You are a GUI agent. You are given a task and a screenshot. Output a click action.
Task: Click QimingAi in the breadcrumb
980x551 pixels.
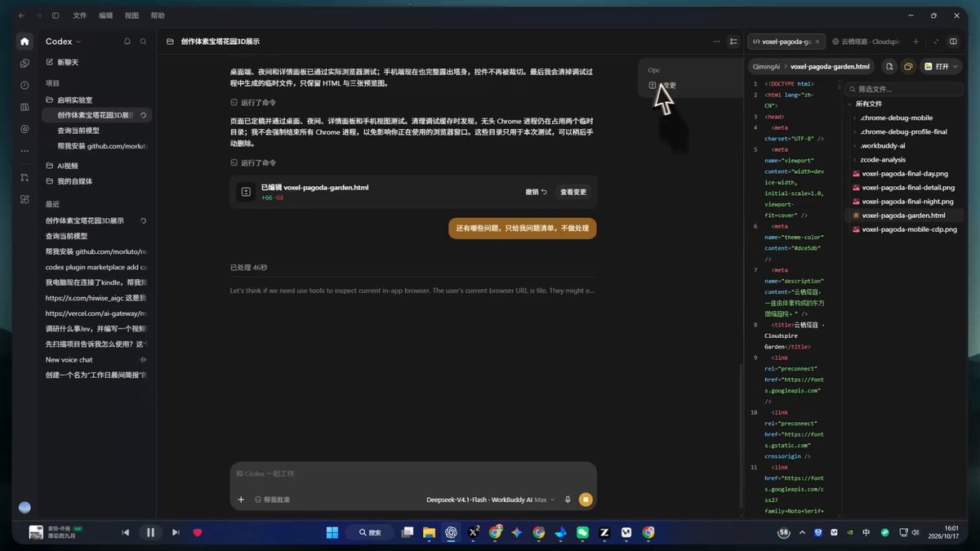click(x=766, y=66)
